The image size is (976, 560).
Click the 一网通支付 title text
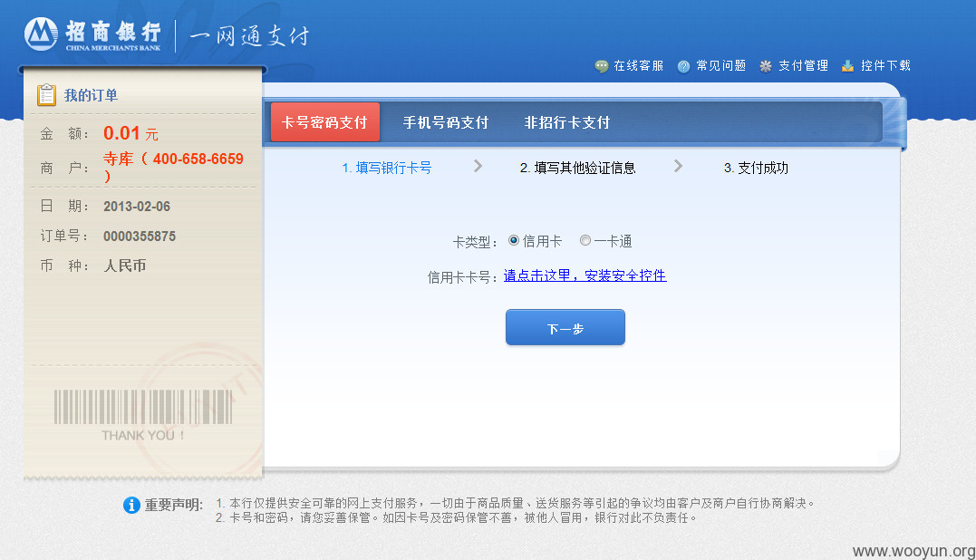pos(249,36)
